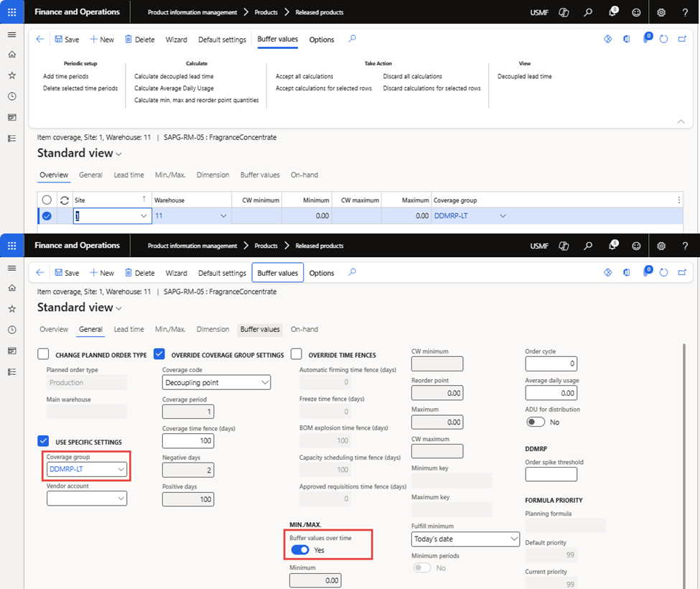
Task: Click the header search magnifier in upper window
Action: 588,12
